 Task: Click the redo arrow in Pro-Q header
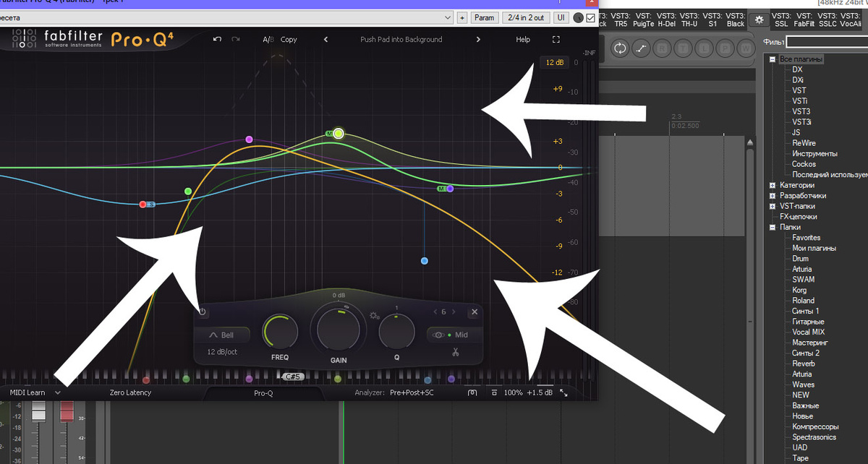[236, 39]
